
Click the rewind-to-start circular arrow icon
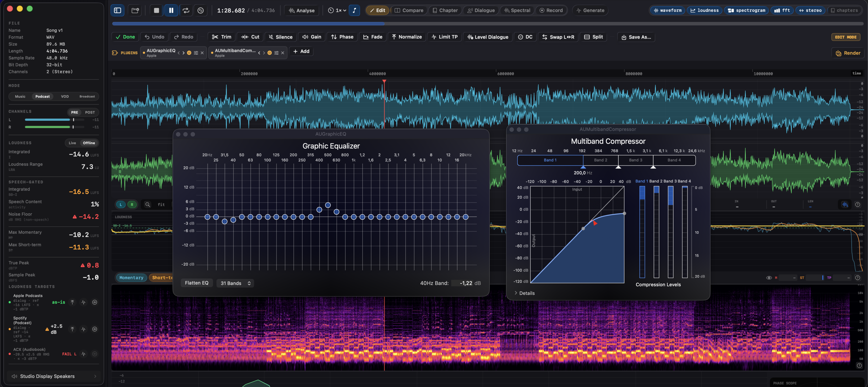click(x=201, y=11)
